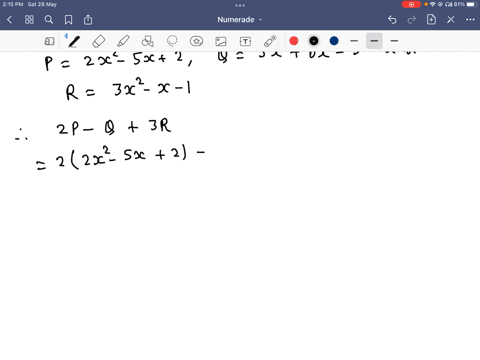Choose the blue pen color
Screen dimensions: 480x360
coord(334,41)
